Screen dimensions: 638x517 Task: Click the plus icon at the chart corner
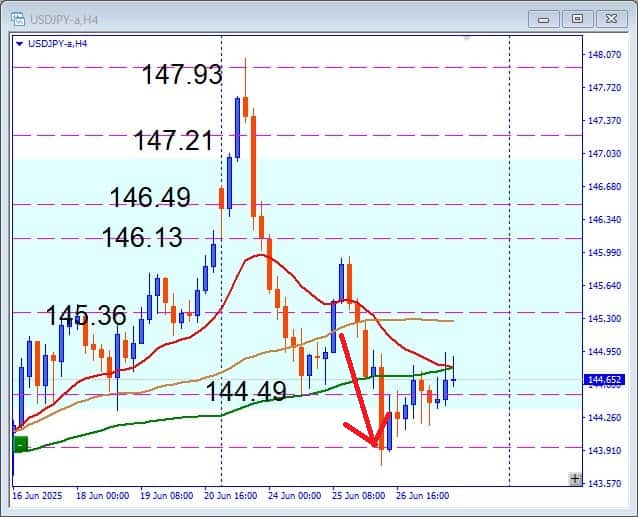(575, 479)
